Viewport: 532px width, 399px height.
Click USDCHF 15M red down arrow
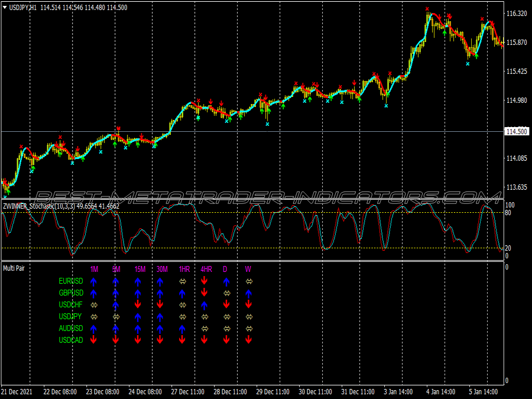click(138, 304)
